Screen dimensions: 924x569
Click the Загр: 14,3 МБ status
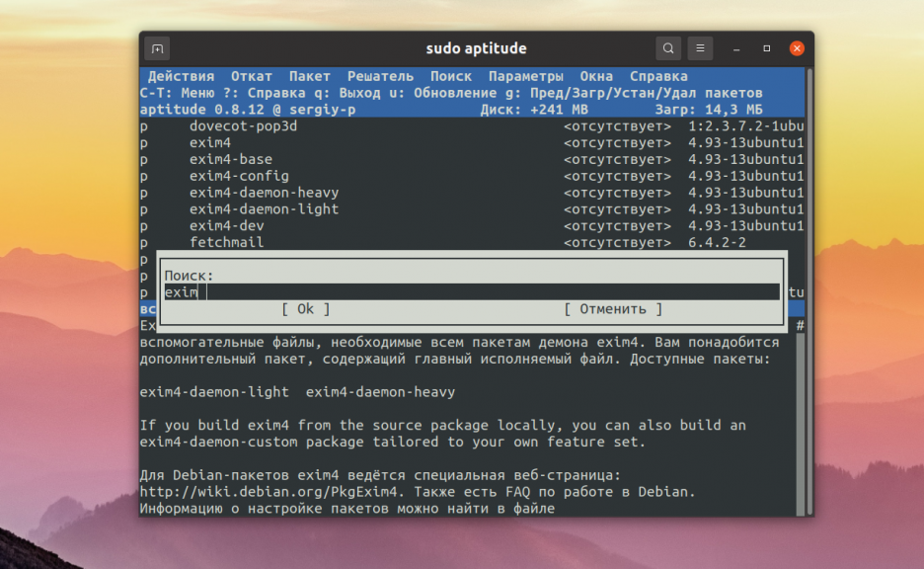coord(709,110)
